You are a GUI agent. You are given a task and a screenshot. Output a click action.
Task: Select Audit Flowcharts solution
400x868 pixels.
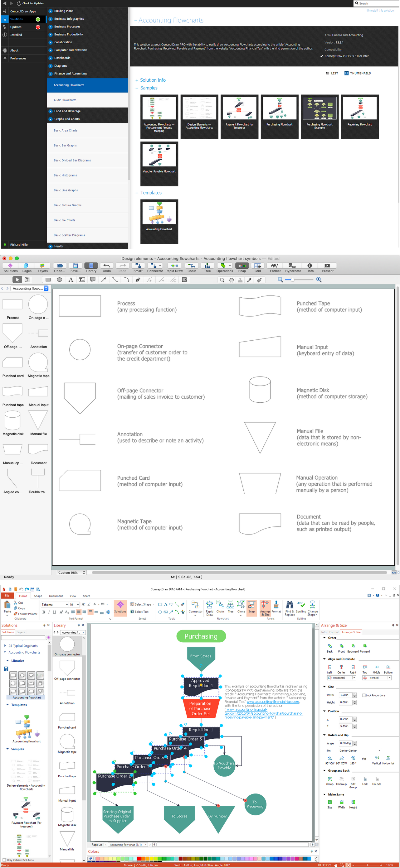pos(88,100)
